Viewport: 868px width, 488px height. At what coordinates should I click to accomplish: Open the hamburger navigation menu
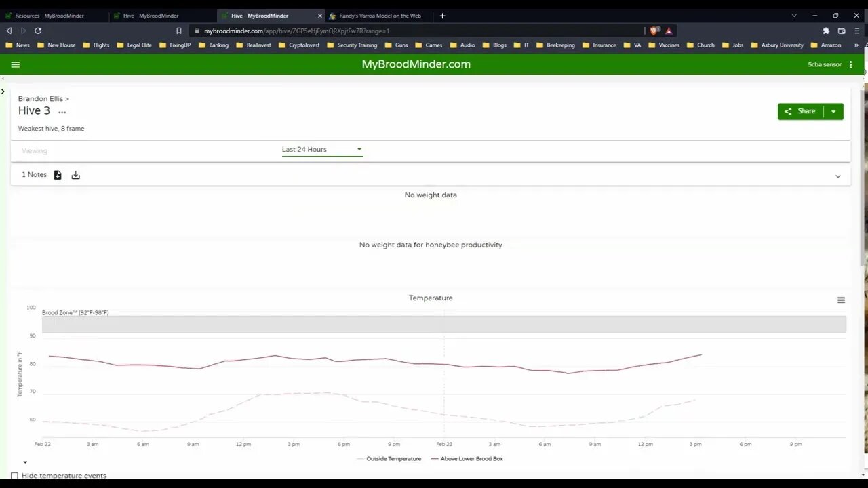(x=16, y=64)
